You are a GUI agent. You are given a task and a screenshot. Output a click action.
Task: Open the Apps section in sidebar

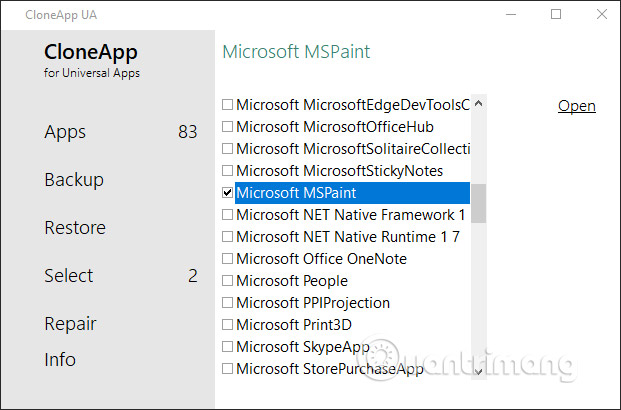[x=65, y=132]
